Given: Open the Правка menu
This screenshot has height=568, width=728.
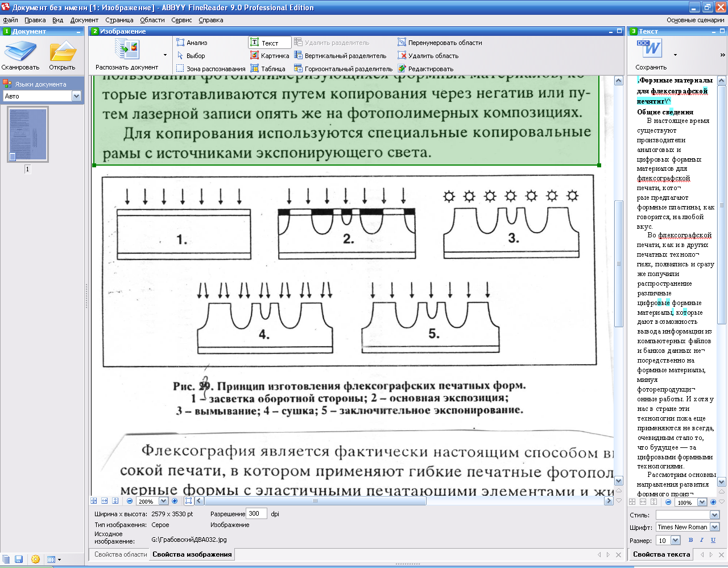Looking at the screenshot, I should [x=35, y=20].
